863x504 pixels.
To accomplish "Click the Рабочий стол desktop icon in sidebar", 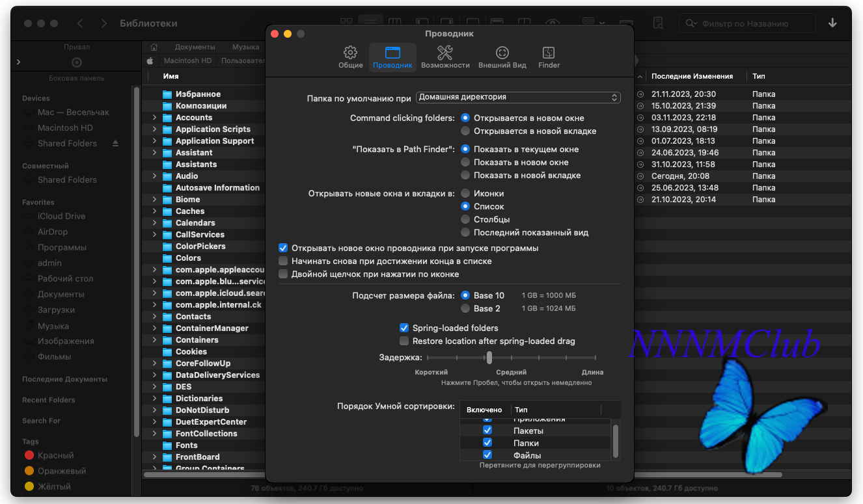I will tap(29, 278).
